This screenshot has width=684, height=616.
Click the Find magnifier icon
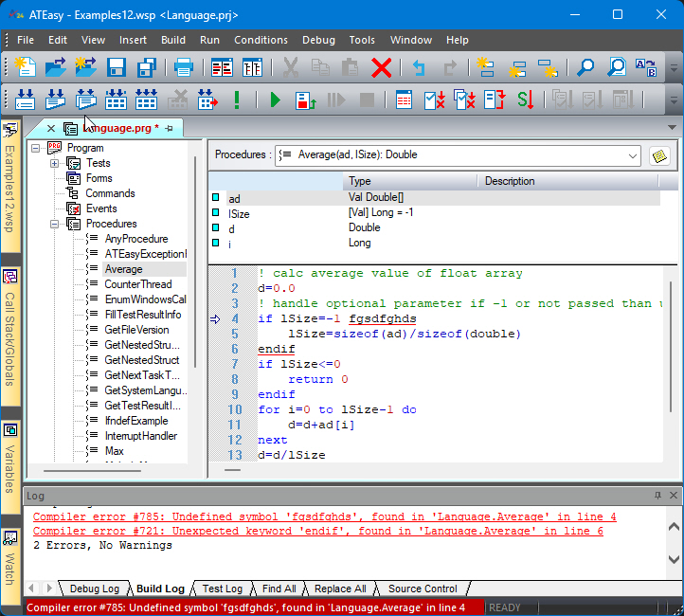click(x=586, y=67)
